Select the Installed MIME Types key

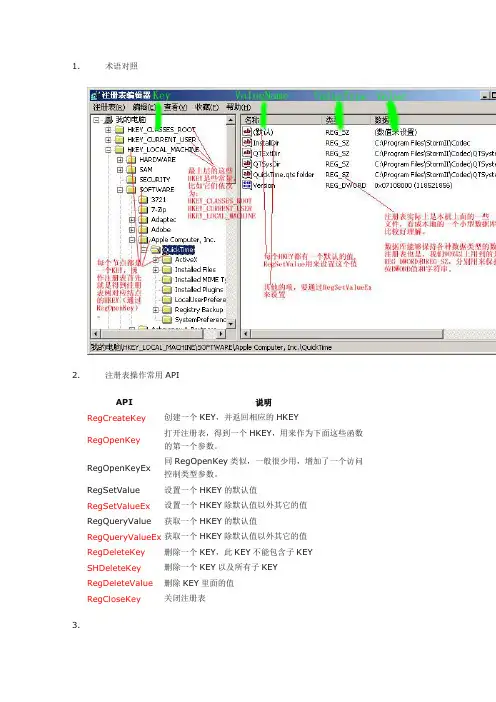200,279
